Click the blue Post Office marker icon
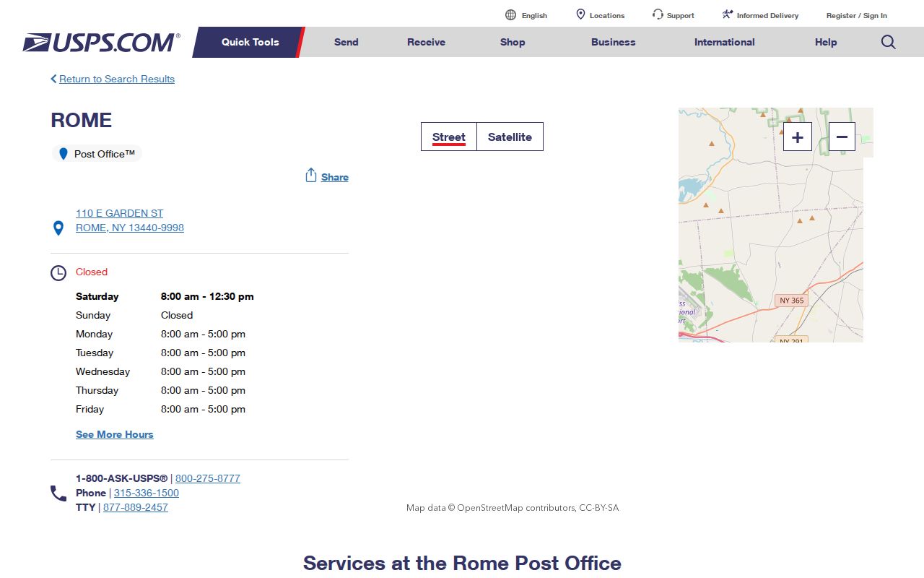This screenshot has height=578, width=924. click(x=64, y=154)
